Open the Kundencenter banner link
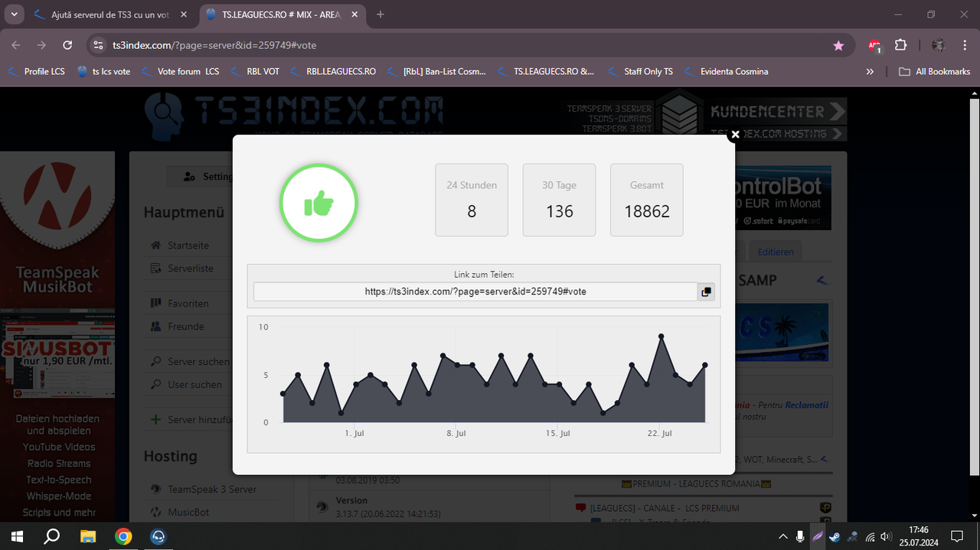The width and height of the screenshot is (980, 550). (x=778, y=112)
